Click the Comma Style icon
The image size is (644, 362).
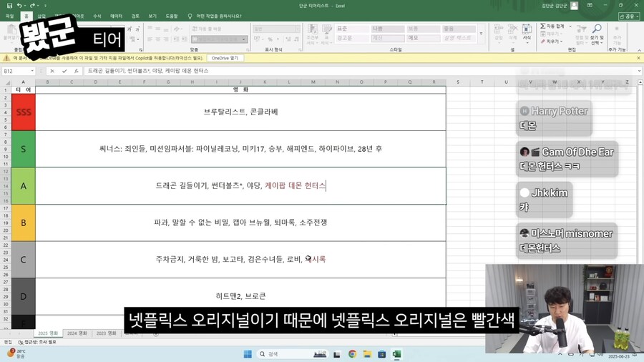coord(278,39)
